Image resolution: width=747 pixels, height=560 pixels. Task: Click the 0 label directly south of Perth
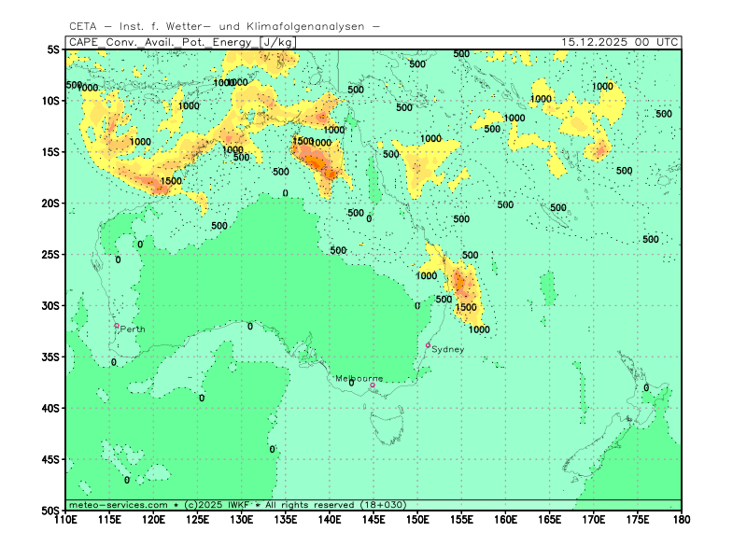click(114, 362)
